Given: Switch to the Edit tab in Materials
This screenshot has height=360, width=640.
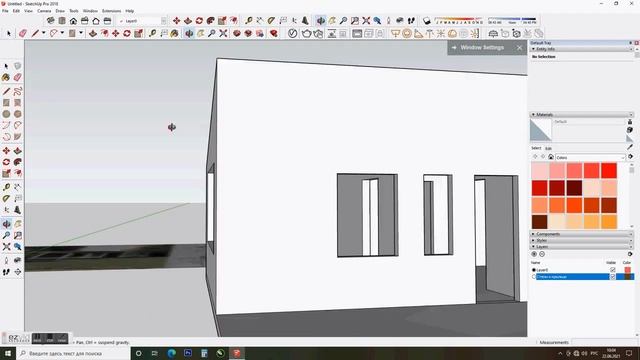Looking at the screenshot, I should (x=548, y=148).
